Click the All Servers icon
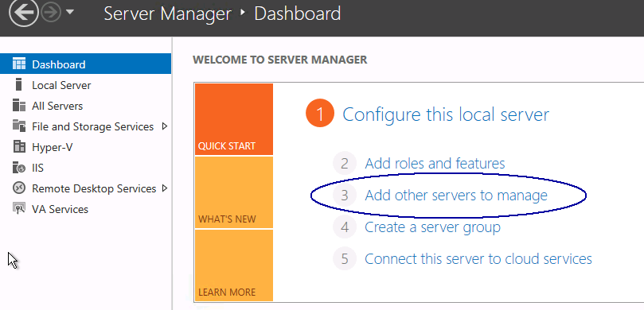Viewport: 644px width, 310px height. [x=19, y=106]
